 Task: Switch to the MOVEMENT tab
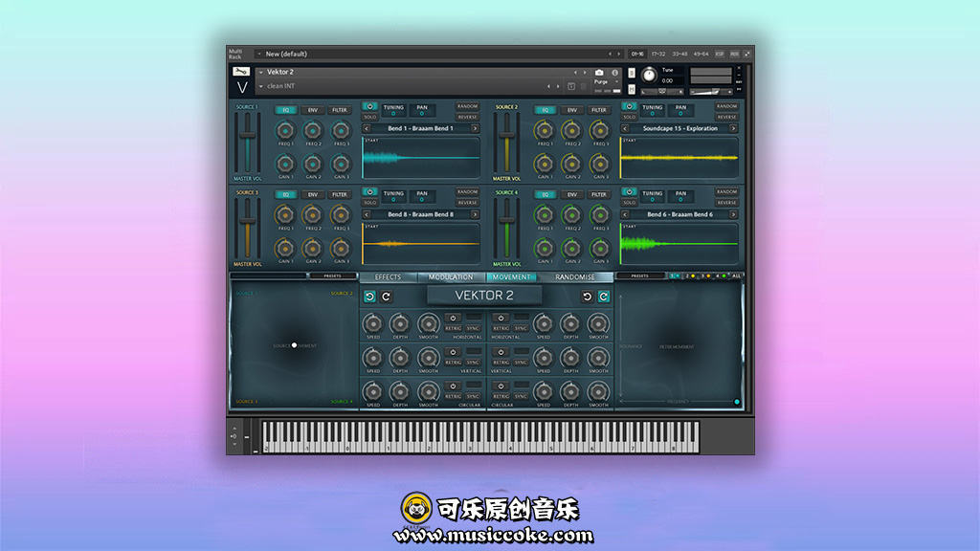511,276
